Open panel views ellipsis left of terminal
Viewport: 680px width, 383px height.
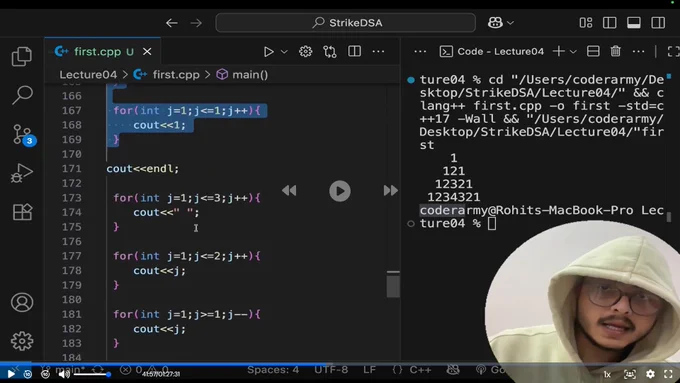pos(420,52)
